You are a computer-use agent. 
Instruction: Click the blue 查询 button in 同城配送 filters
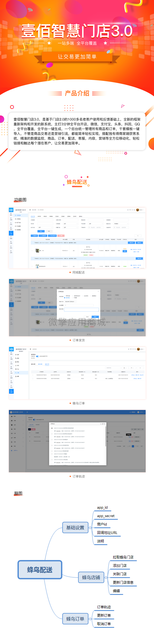(41, 231)
